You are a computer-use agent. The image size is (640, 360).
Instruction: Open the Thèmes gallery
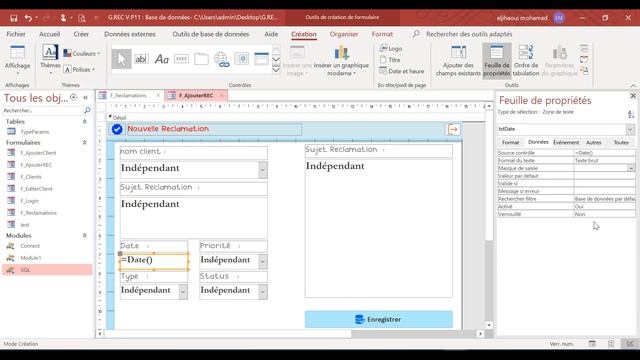50,60
